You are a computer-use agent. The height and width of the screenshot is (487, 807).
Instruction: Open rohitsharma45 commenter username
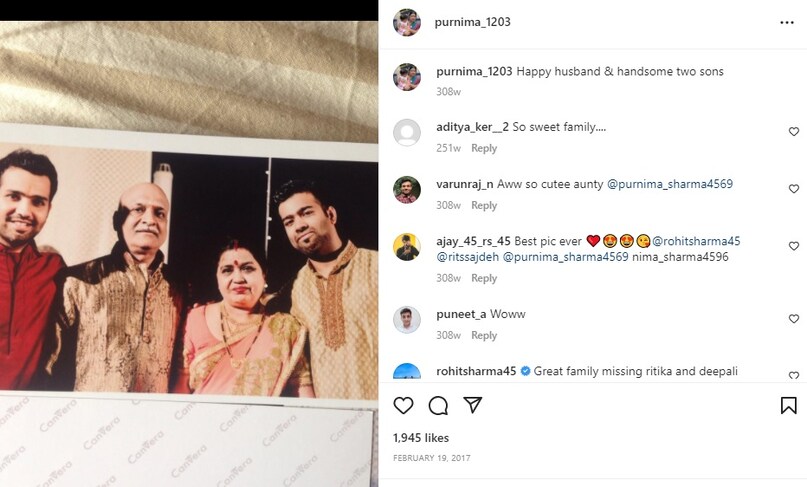point(476,371)
